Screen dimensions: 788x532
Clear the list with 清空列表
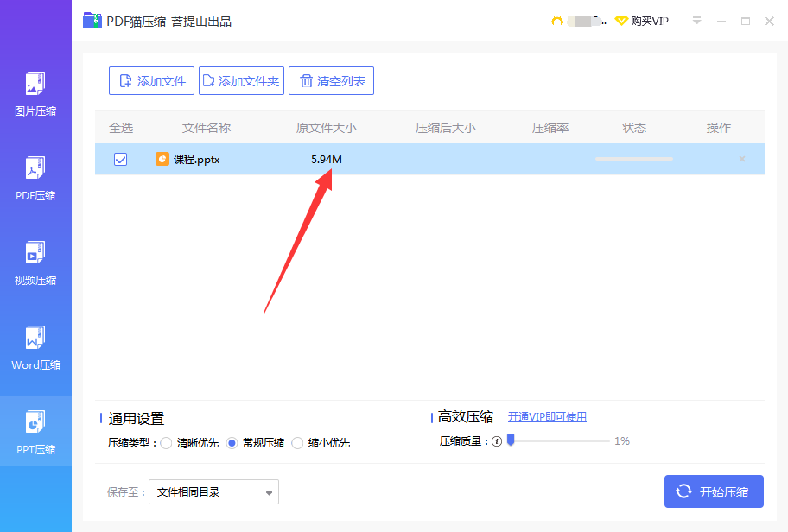click(331, 81)
